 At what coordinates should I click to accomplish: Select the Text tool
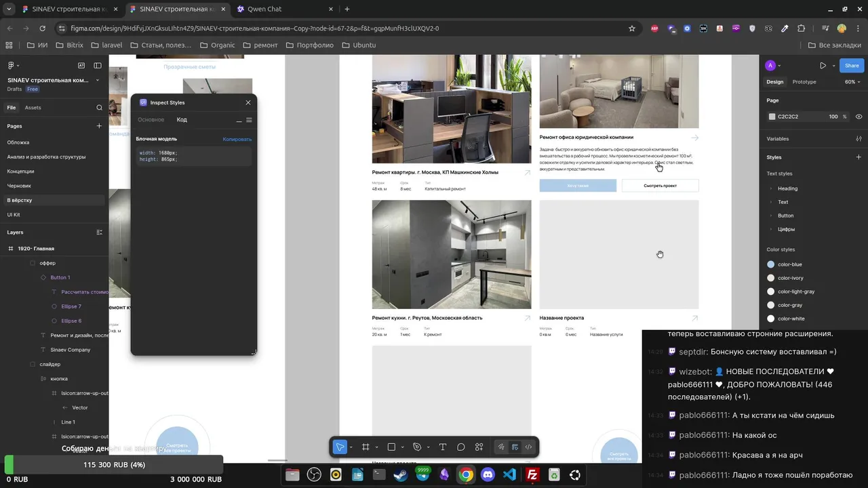[x=443, y=447]
